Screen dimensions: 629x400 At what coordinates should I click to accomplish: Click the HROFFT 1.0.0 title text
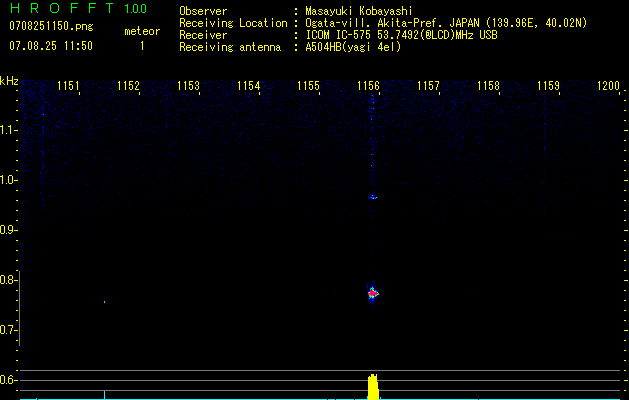point(79,8)
